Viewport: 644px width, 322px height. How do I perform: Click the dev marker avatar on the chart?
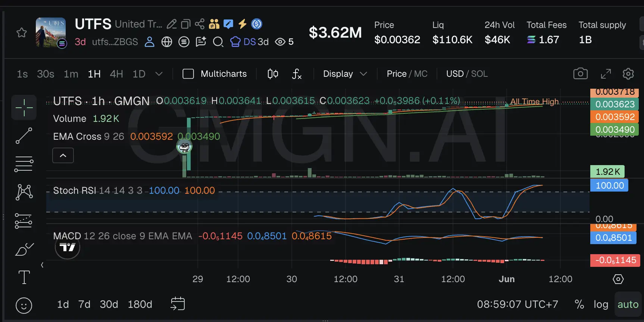pos(184,147)
